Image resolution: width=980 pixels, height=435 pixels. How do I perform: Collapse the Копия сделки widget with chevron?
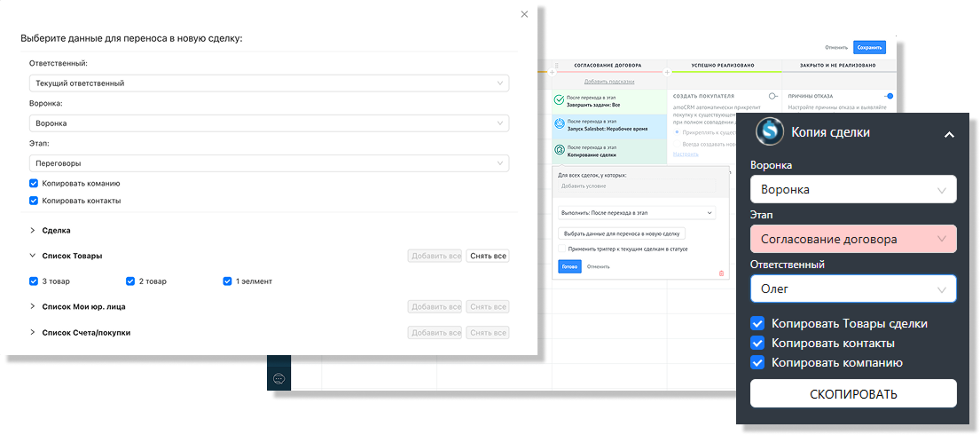tap(949, 134)
